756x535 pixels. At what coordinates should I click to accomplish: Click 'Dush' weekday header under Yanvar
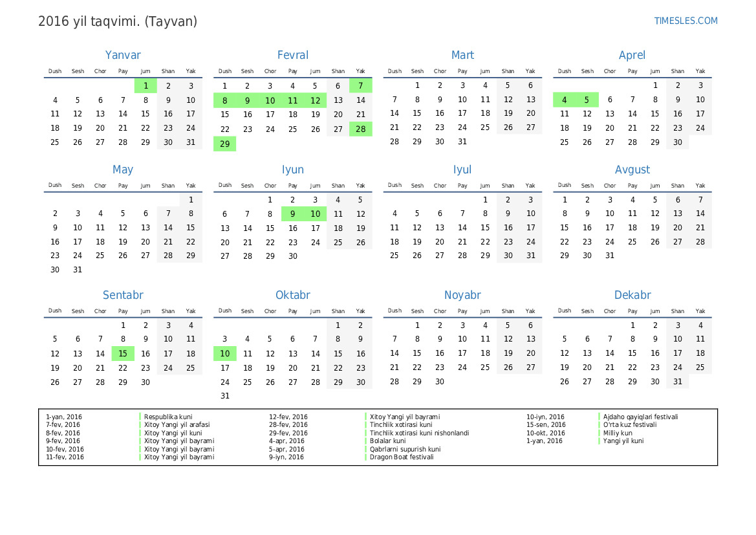(x=55, y=71)
